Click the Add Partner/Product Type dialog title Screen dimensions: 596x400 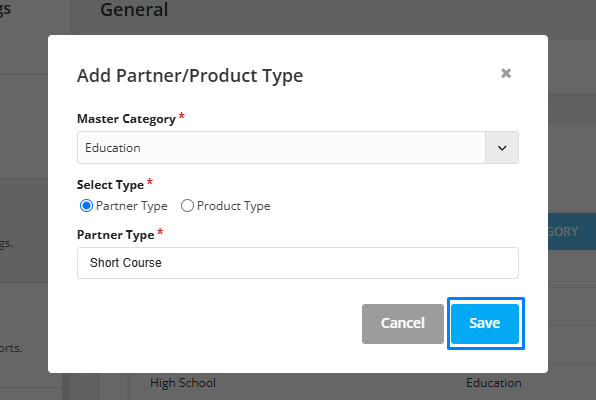coord(190,76)
